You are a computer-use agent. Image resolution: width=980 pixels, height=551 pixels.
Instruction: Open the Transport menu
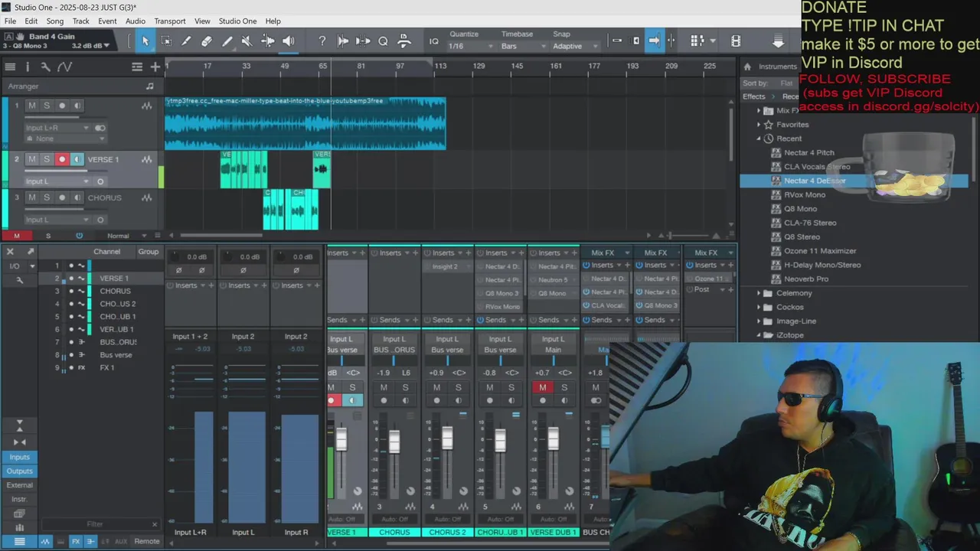(x=170, y=21)
